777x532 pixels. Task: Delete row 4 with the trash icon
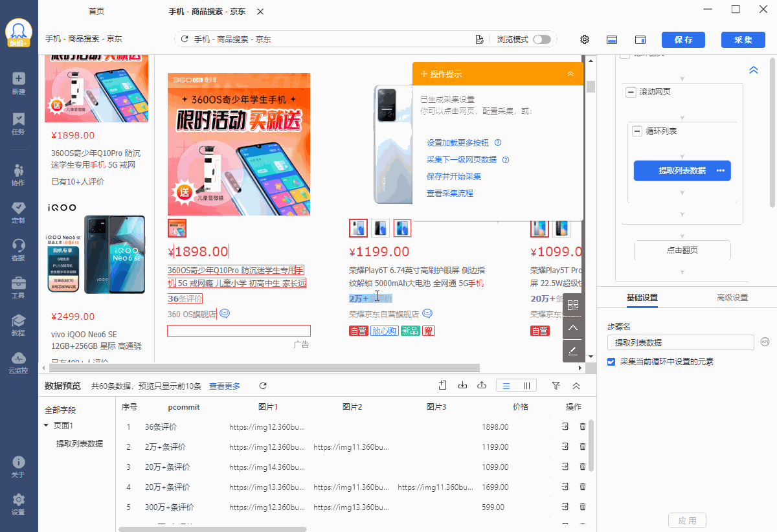pyautogui.click(x=583, y=487)
